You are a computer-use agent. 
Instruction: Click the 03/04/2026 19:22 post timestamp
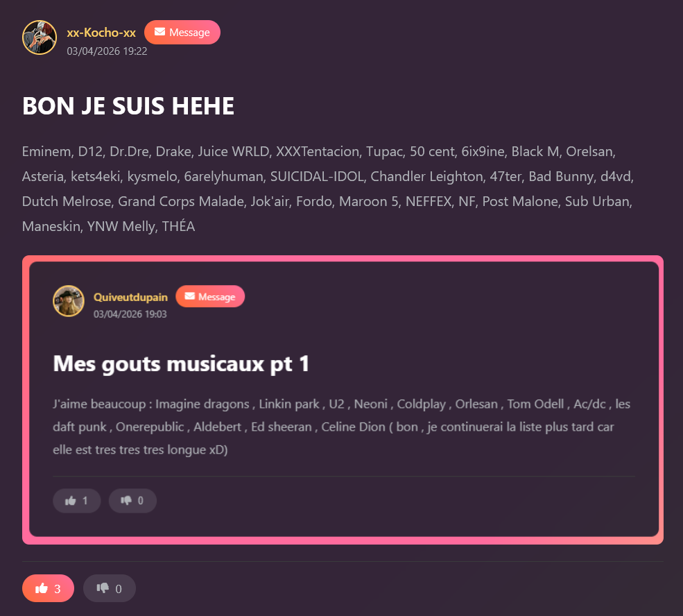107,51
